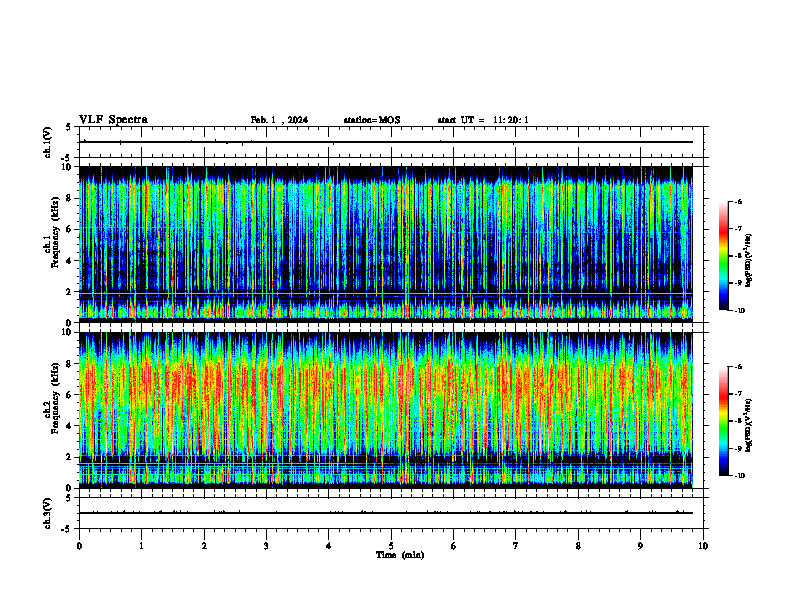Screen dimensions: 792x612
Task: Click the 10 tick label ending the time axis
Action: click(x=703, y=546)
